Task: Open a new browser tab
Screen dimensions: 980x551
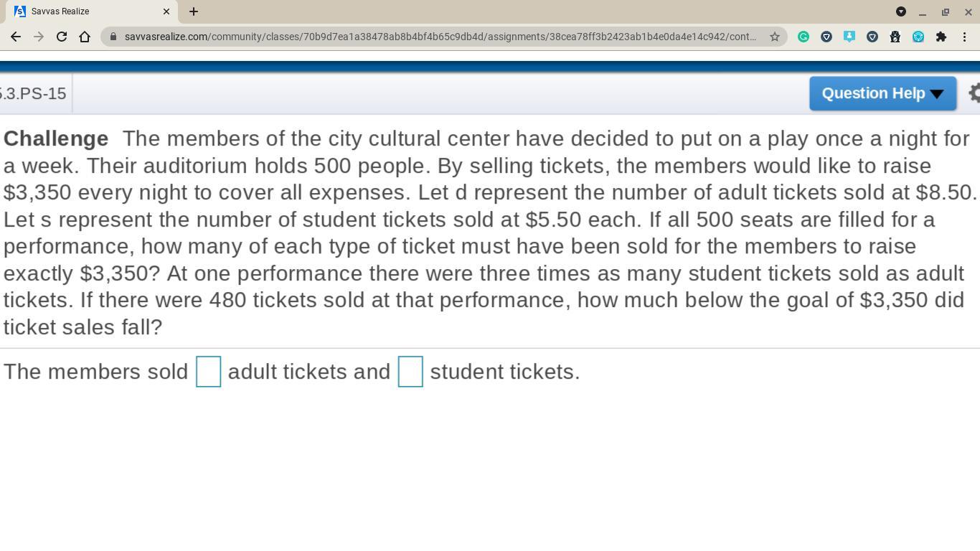Action: coord(194,11)
